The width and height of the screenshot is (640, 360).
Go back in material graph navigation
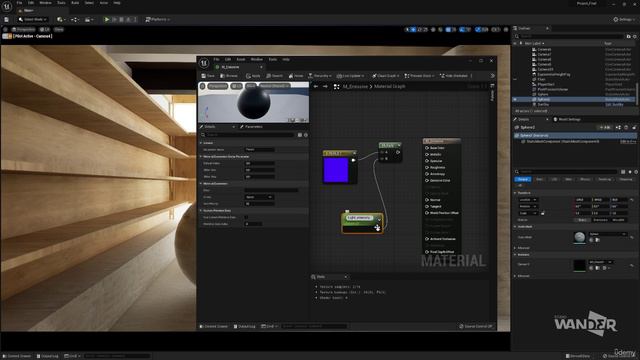(x=316, y=87)
